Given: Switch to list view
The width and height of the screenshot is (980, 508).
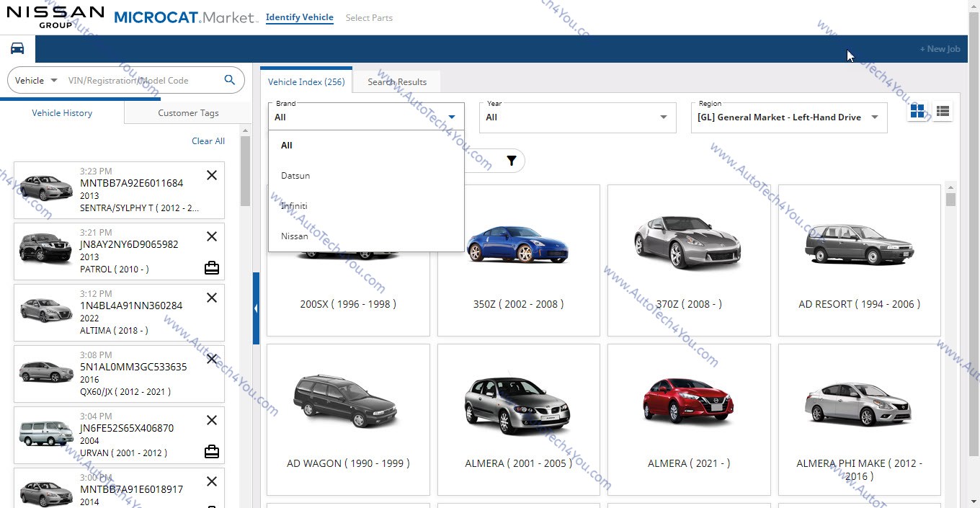Looking at the screenshot, I should click(x=943, y=111).
